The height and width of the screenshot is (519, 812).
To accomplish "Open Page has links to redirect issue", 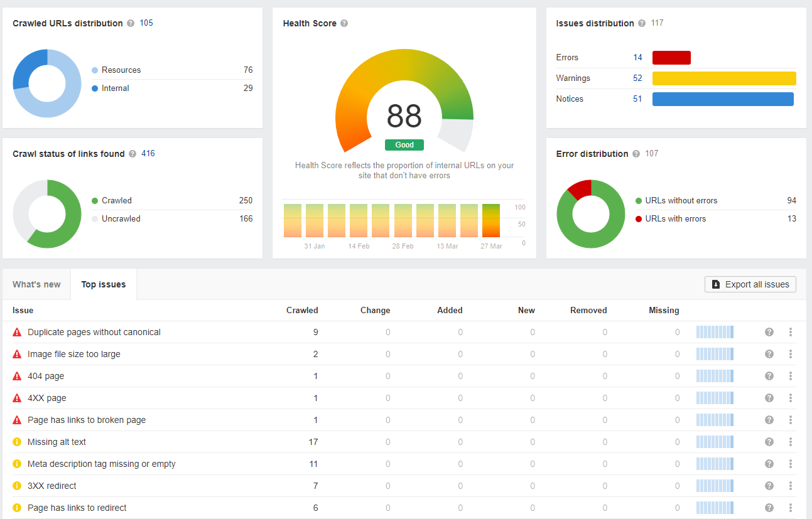I will (x=77, y=508).
